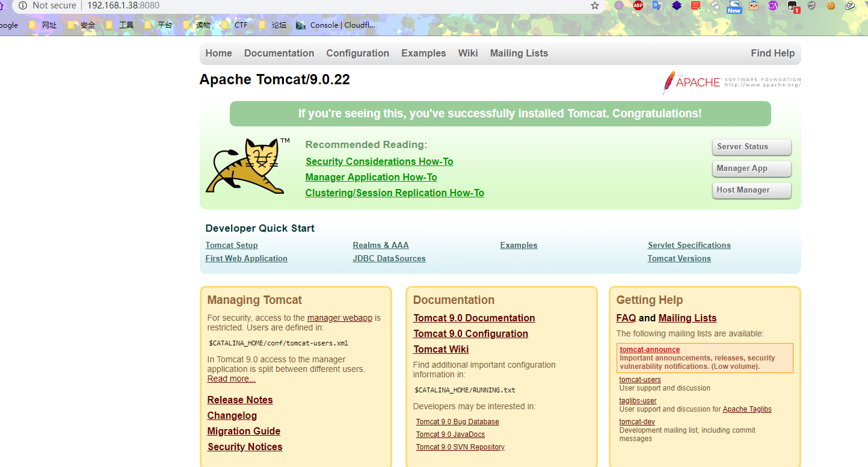Click Find Help in the navigation bar

[x=773, y=54]
